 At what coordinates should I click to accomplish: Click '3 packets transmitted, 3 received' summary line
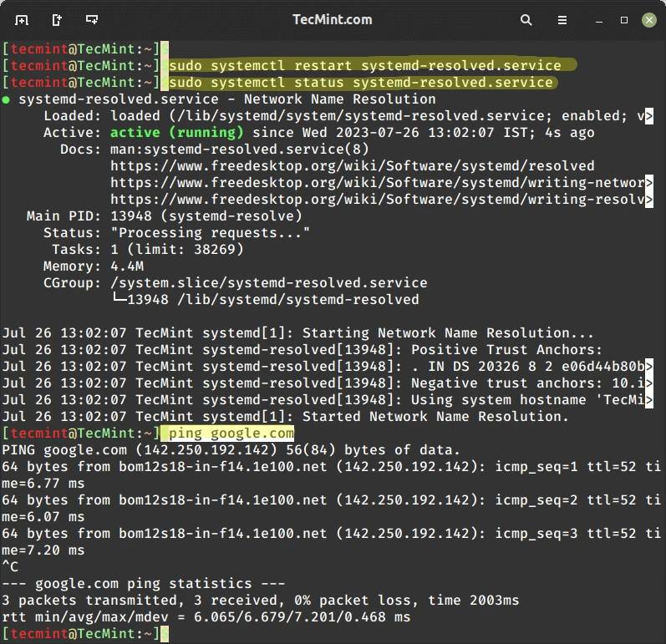pyautogui.click(x=261, y=600)
